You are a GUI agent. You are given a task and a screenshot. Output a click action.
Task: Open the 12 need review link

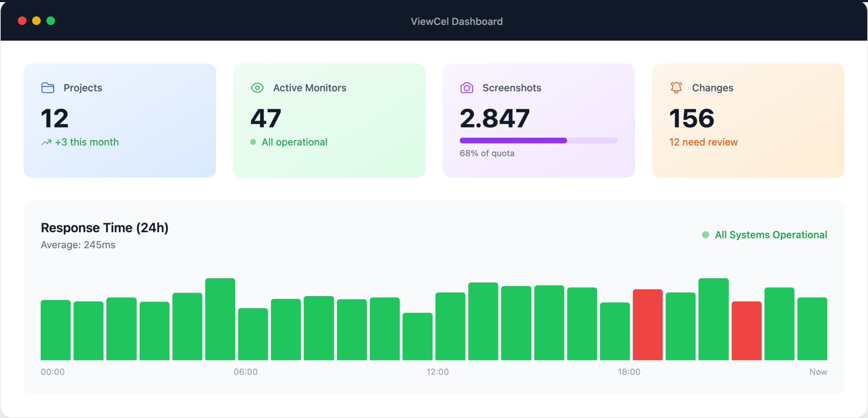coord(703,142)
